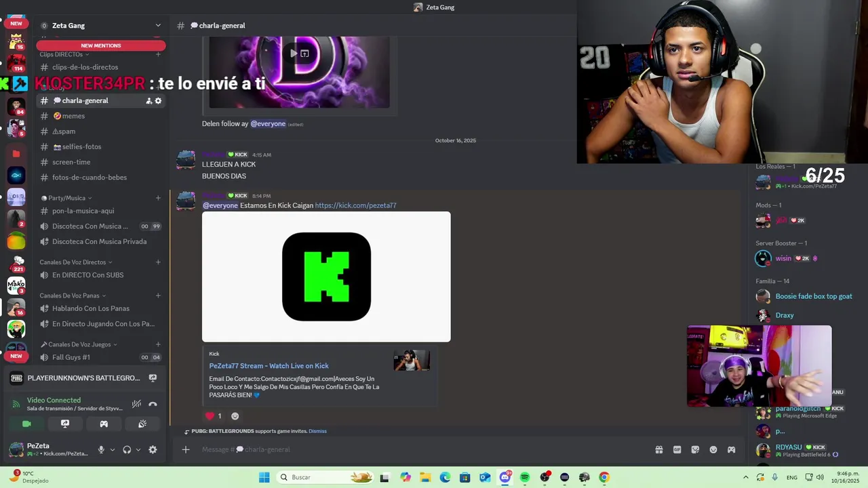Create invite for charla-general channel
The height and width of the screenshot is (488, 868).
pyautogui.click(x=149, y=101)
